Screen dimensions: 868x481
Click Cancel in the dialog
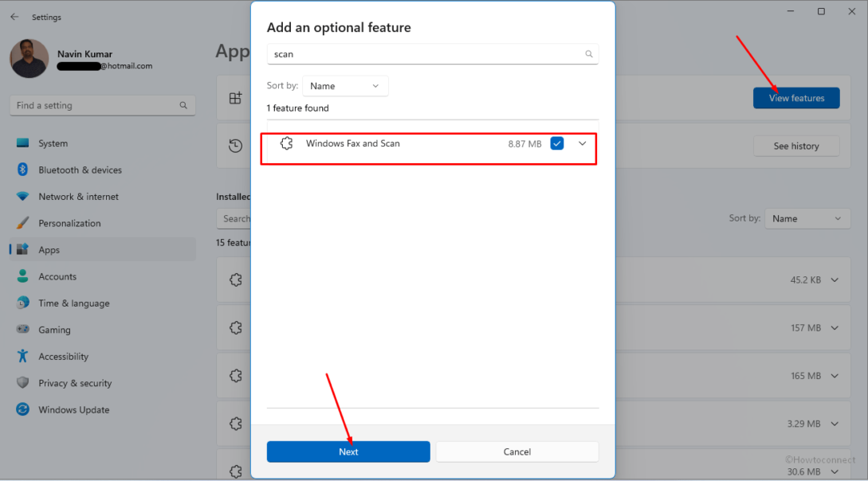517,452
